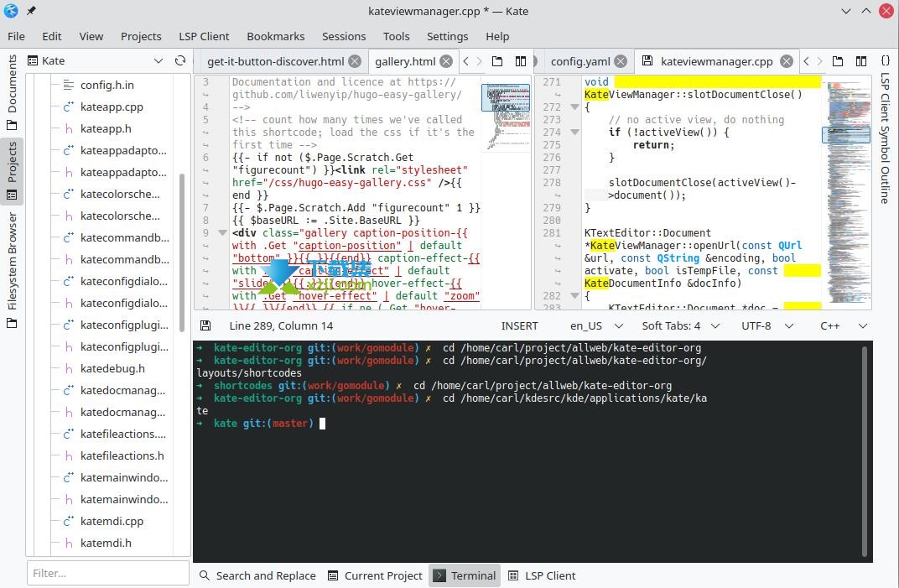This screenshot has width=899, height=588.
Task: Open the Kate window menu icon
Action: [11, 10]
